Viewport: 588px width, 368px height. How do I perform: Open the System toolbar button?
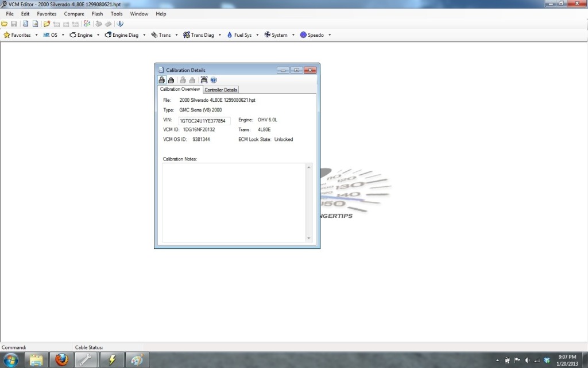pyautogui.click(x=276, y=35)
